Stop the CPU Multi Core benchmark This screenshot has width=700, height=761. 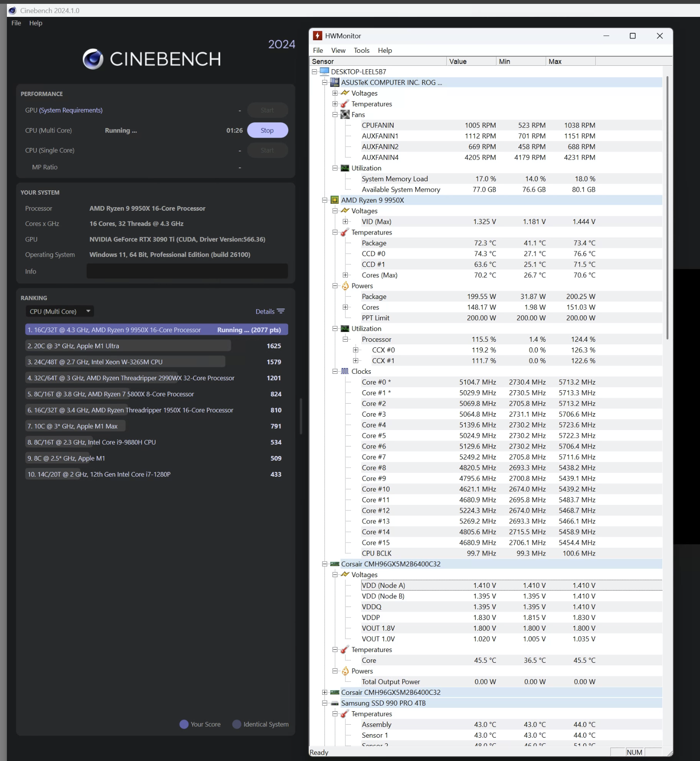click(267, 130)
